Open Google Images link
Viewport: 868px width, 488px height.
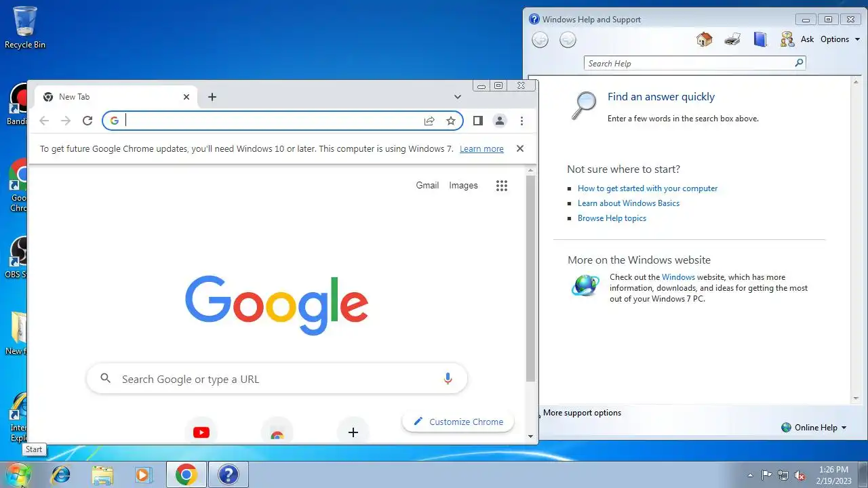click(x=463, y=186)
